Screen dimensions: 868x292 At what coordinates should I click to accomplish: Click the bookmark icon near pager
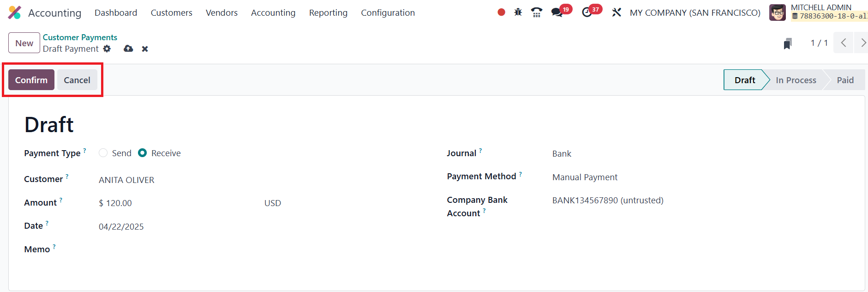[788, 43]
